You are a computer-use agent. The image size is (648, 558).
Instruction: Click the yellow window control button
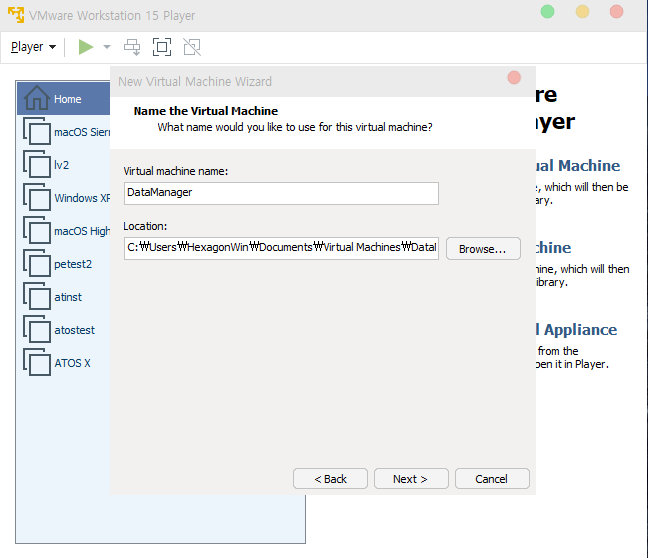[582, 12]
